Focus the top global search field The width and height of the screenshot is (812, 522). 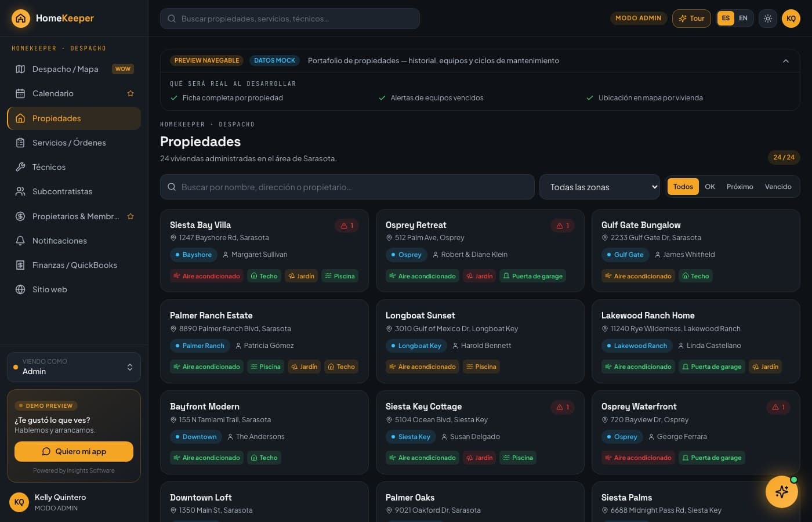pyautogui.click(x=290, y=19)
